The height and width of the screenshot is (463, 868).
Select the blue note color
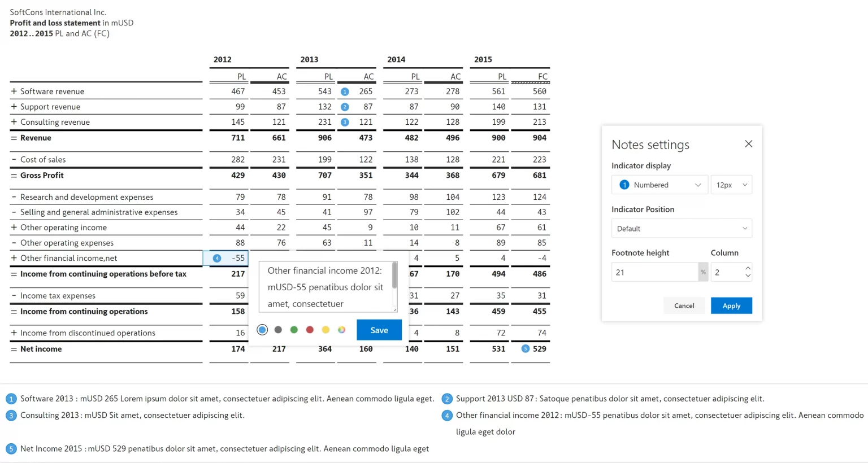pos(262,330)
